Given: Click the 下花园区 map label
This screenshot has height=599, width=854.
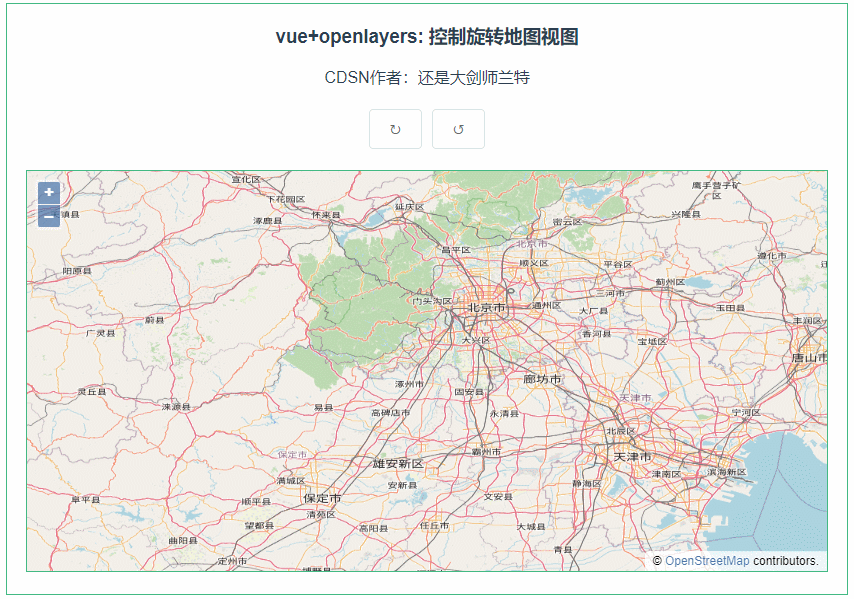Looking at the screenshot, I should tap(286, 199).
